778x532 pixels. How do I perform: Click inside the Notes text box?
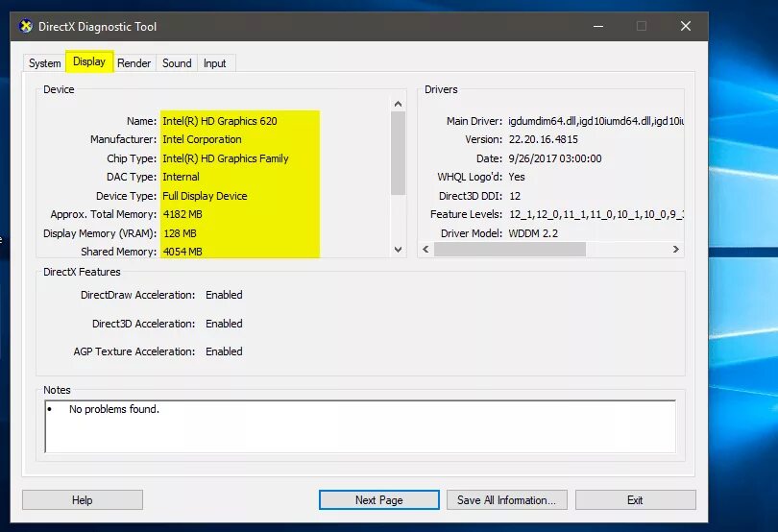pyautogui.click(x=360, y=426)
